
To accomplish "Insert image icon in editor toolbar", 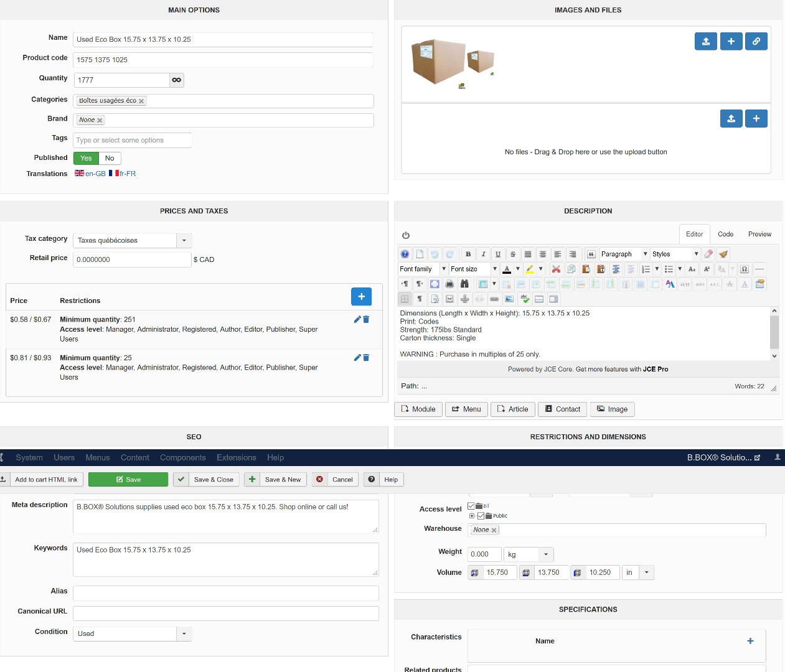I will tap(509, 299).
